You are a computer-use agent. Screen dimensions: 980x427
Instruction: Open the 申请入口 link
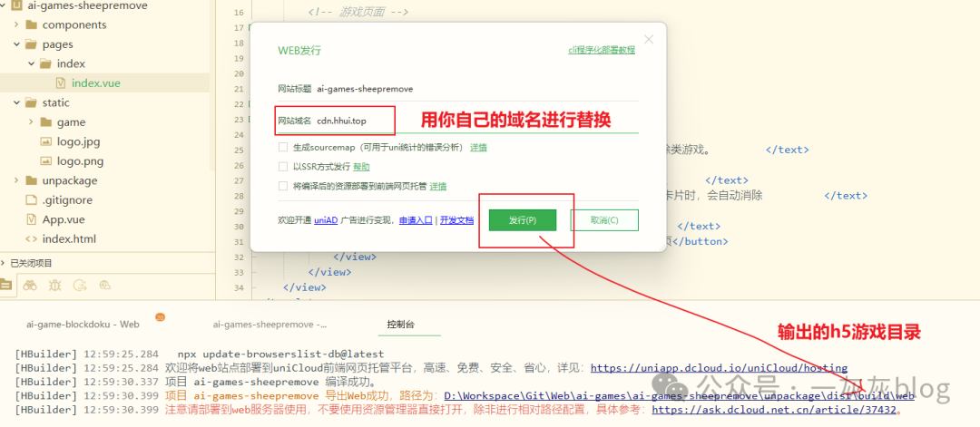[x=416, y=220]
